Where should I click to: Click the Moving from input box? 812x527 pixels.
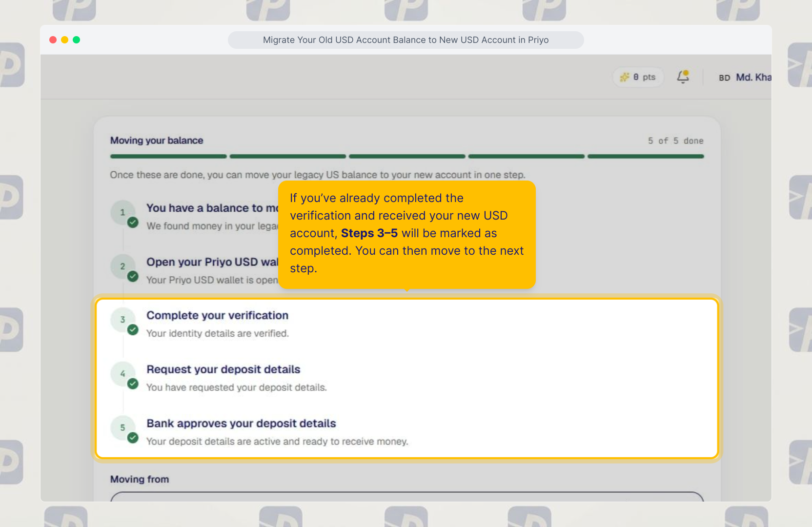pyautogui.click(x=407, y=497)
